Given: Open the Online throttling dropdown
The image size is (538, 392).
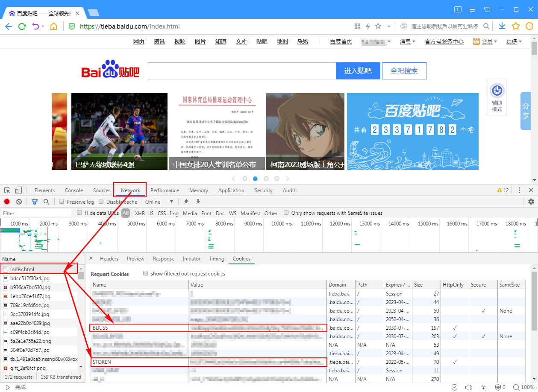Looking at the screenshot, I should point(159,202).
